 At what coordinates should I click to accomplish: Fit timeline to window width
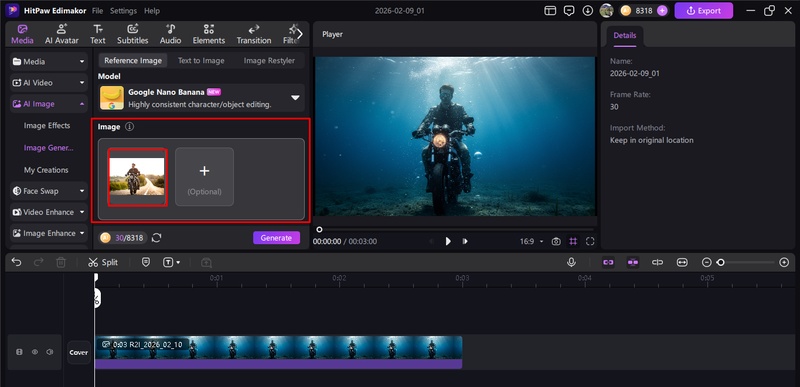pyautogui.click(x=682, y=262)
